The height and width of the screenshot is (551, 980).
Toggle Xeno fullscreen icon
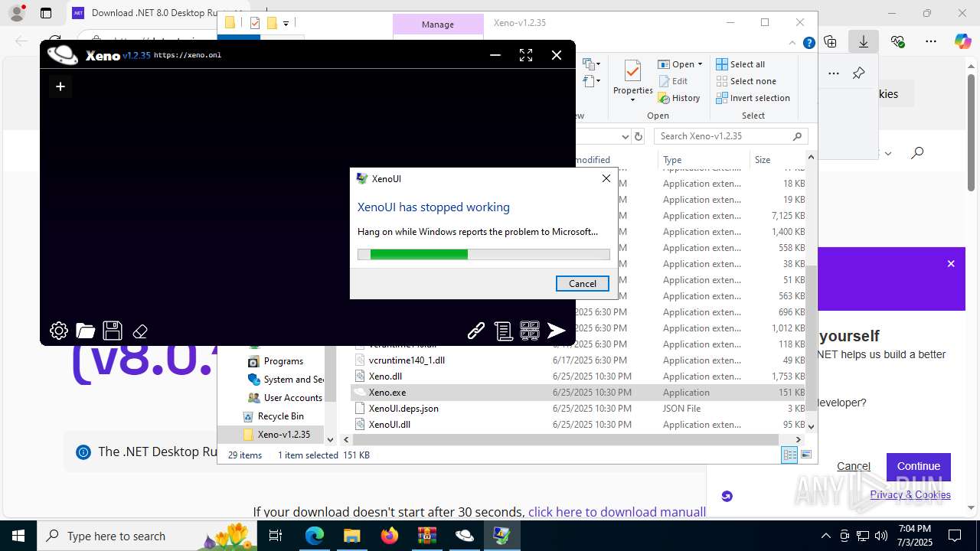coord(526,55)
